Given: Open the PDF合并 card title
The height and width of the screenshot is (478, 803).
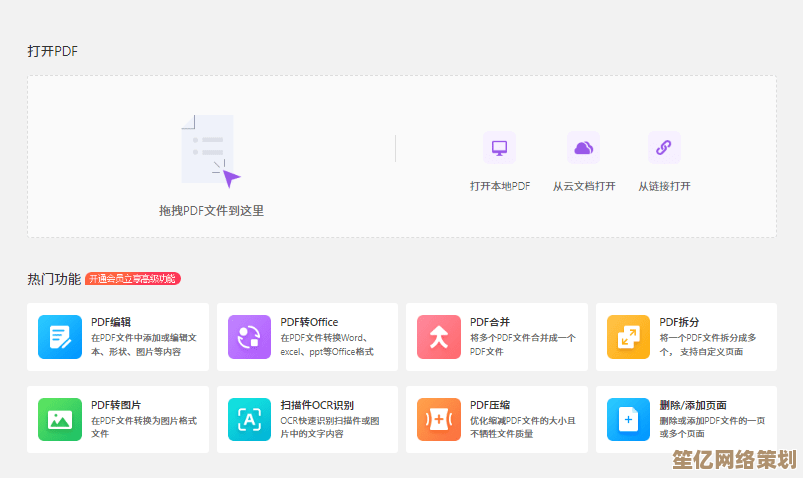Looking at the screenshot, I should click(490, 322).
